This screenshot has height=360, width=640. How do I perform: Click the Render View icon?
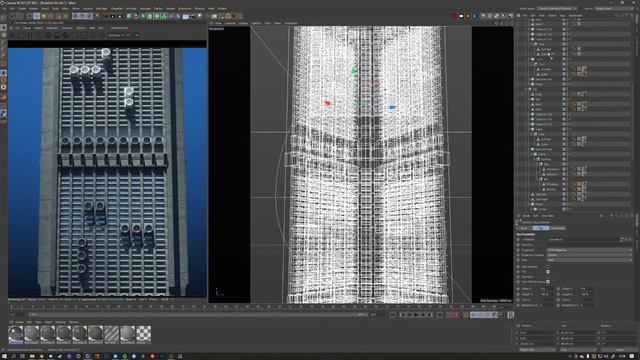pos(105,16)
